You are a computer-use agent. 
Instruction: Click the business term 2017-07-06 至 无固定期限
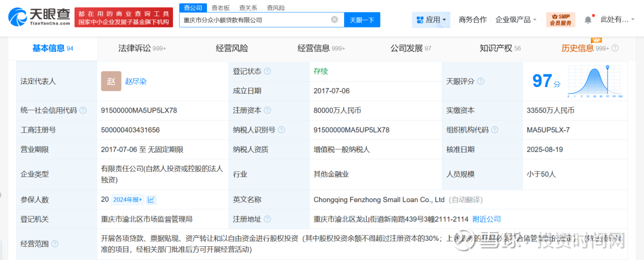click(x=142, y=150)
